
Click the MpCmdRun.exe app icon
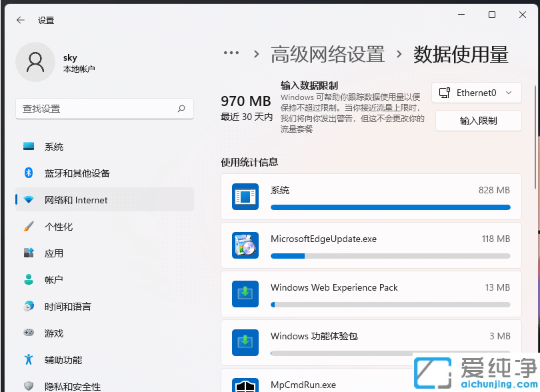pos(245,385)
